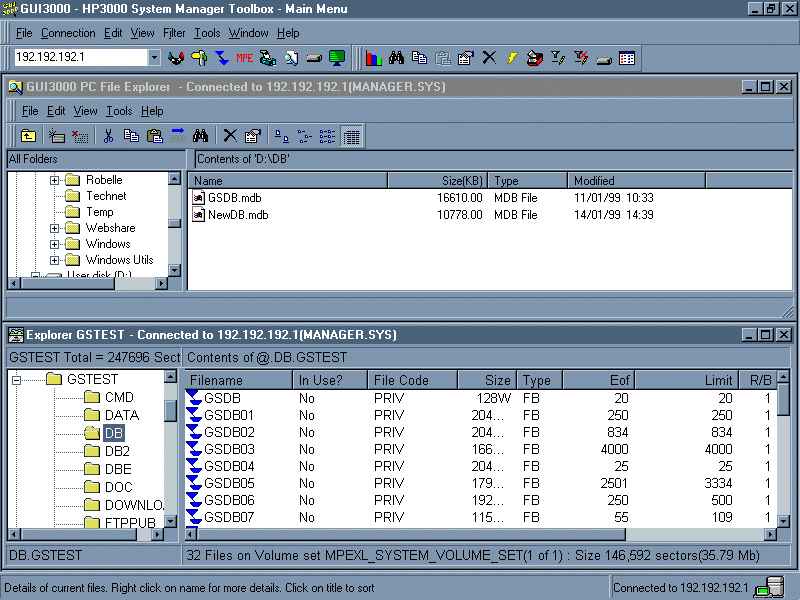Switch File Explorer to large icons view
This screenshot has height=600, width=800.
(x=282, y=136)
